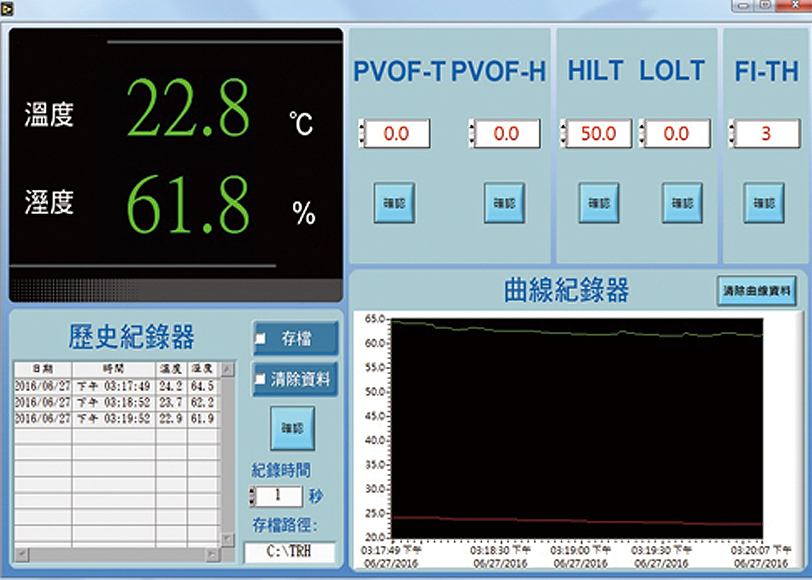Click humidity cell 62.2 in history table
Viewport: 812px width, 580px height.
(203, 402)
